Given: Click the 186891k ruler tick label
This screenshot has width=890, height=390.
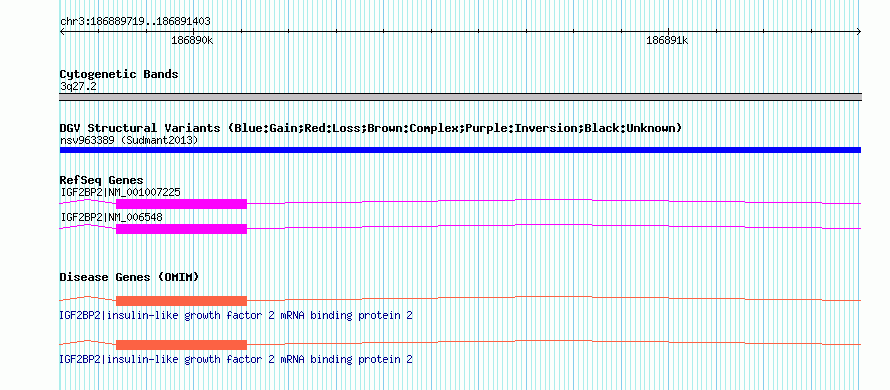Looking at the screenshot, I should click(668, 40).
